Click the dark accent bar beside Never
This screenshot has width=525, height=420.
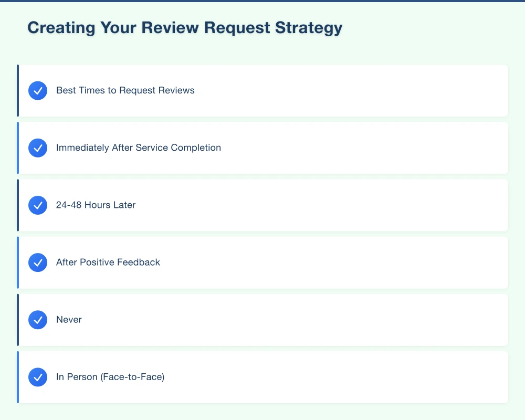click(x=18, y=320)
